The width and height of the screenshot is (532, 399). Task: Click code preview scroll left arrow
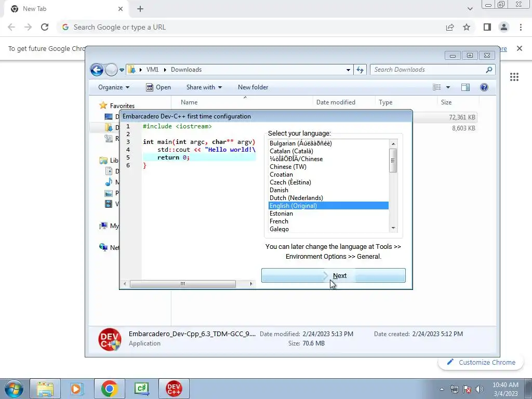125,284
